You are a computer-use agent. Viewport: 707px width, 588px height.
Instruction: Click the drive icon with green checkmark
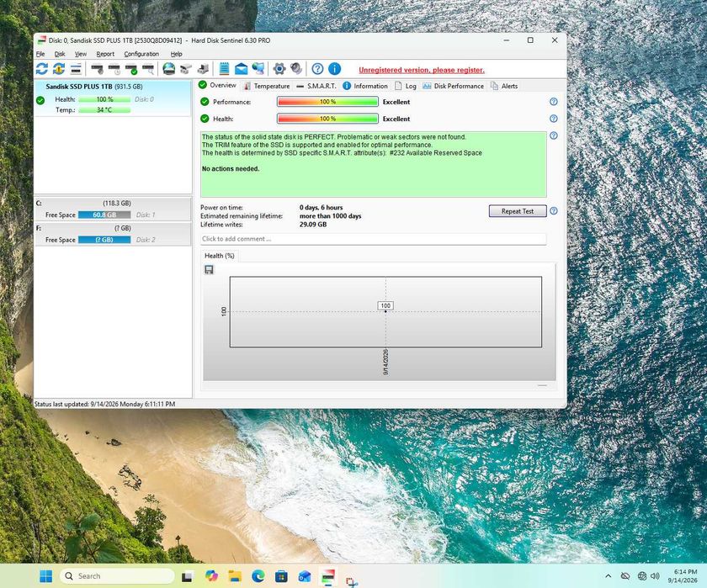(x=131, y=69)
